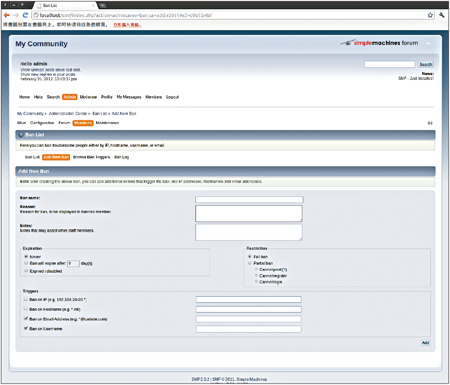
Task: Click the help icon in Ban List header
Action: pos(21,135)
